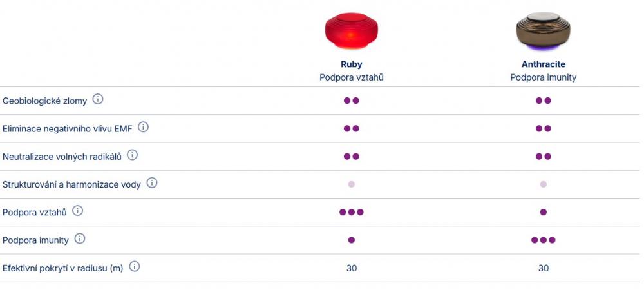Select the red Ruby product image

coord(351,31)
